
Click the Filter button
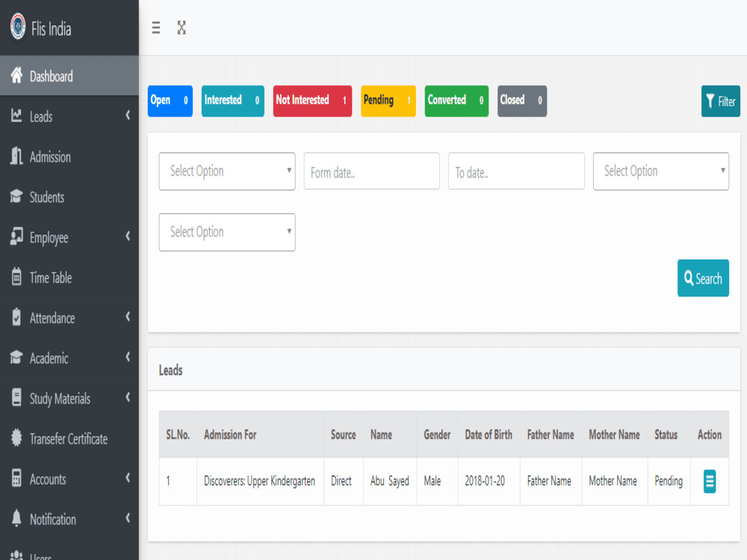[x=721, y=101]
